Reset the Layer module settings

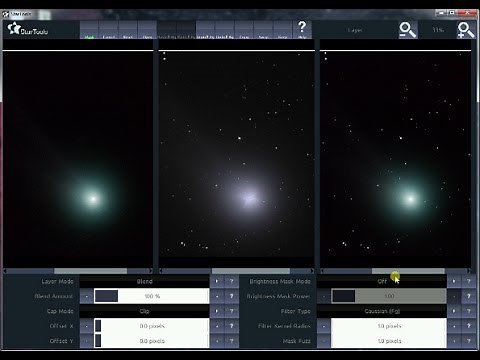tap(128, 30)
